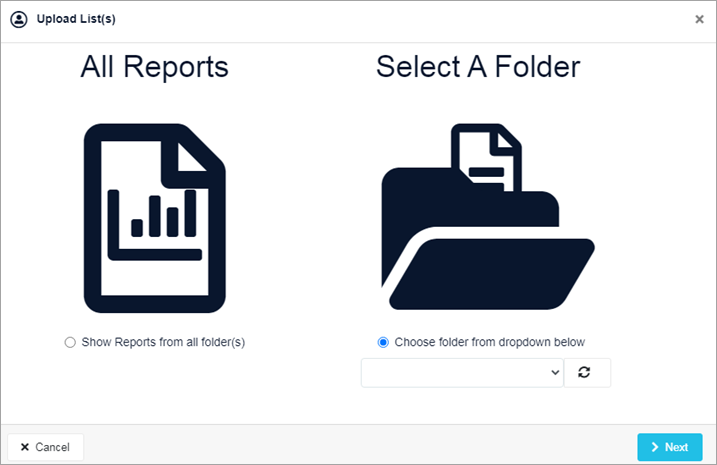Close the Upload List(s) dialog

699,19
